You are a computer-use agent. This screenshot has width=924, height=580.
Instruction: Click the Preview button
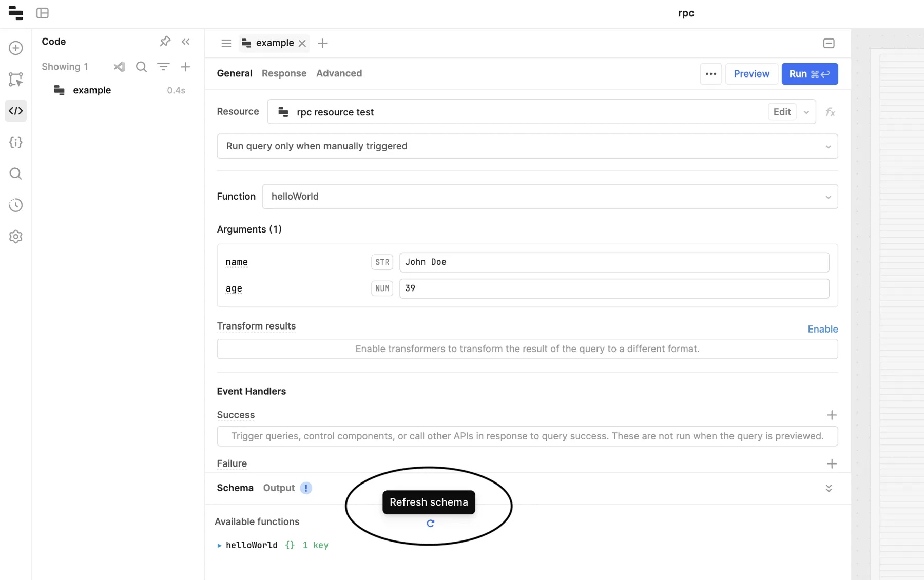[x=751, y=74]
